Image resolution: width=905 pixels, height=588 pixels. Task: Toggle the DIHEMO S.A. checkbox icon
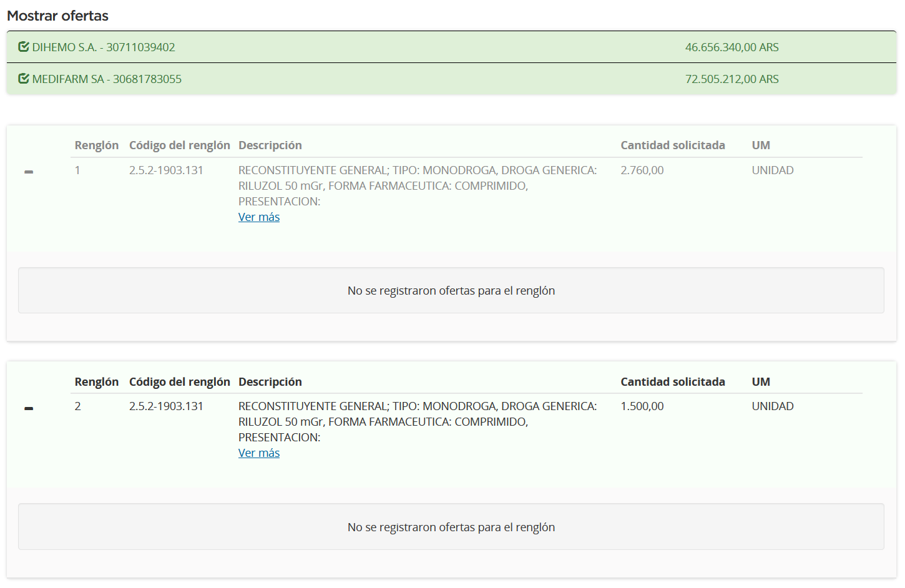pos(24,47)
